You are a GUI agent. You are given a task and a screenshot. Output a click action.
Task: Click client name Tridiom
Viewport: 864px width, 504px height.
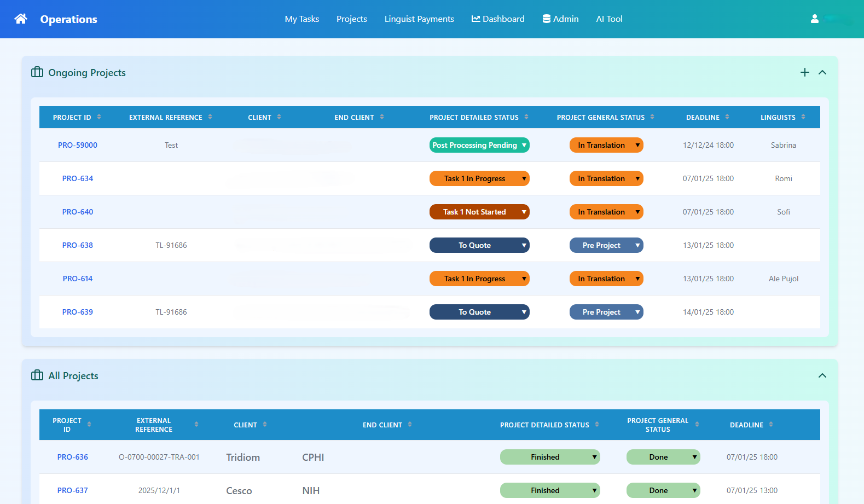click(x=243, y=457)
